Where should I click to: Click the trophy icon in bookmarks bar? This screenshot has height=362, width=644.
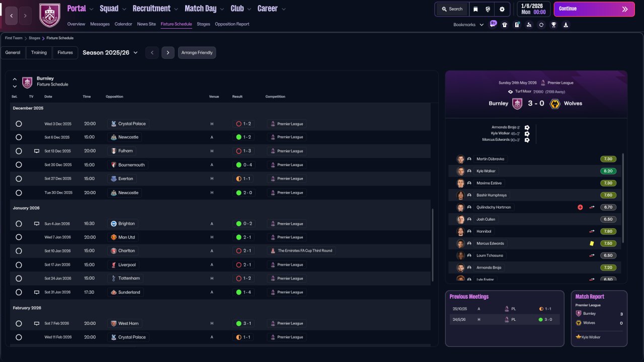pos(553,25)
